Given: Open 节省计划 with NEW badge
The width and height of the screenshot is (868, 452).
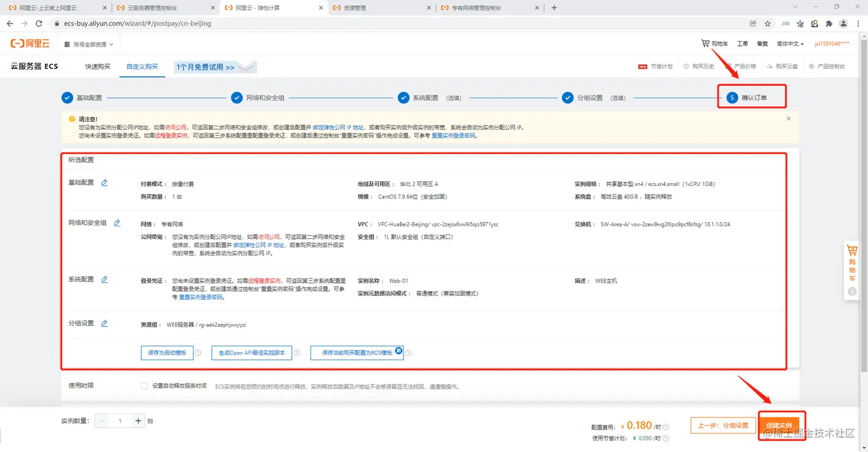Looking at the screenshot, I should (x=655, y=67).
